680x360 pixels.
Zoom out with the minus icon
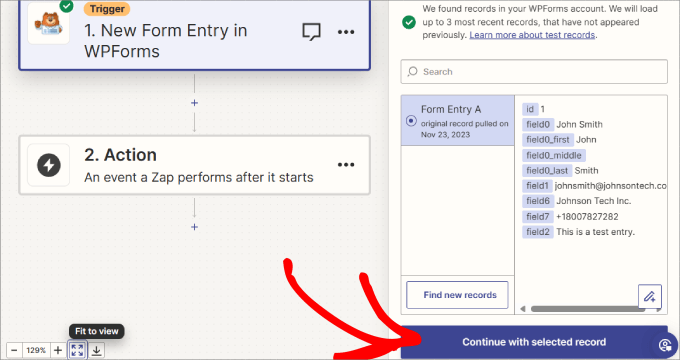click(x=14, y=350)
